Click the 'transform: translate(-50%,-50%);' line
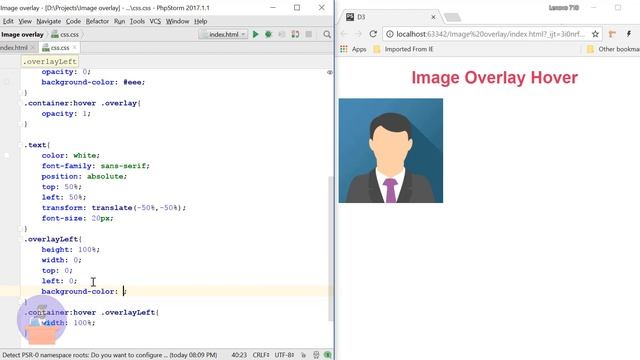The image size is (640, 360). coord(113,208)
